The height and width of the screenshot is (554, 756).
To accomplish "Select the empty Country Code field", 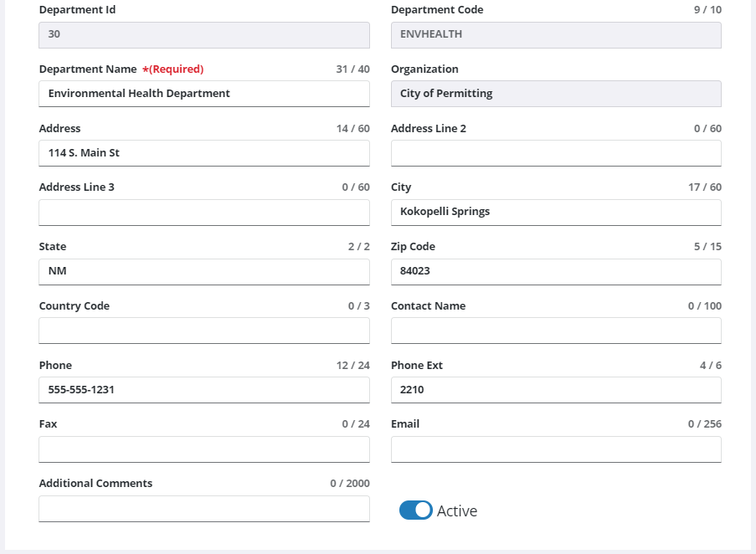I will click(203, 331).
